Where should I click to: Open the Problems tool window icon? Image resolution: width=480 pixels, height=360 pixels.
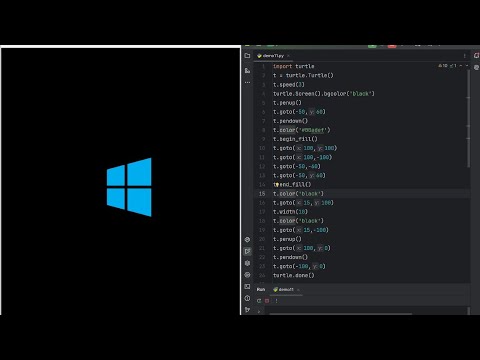tap(247, 298)
